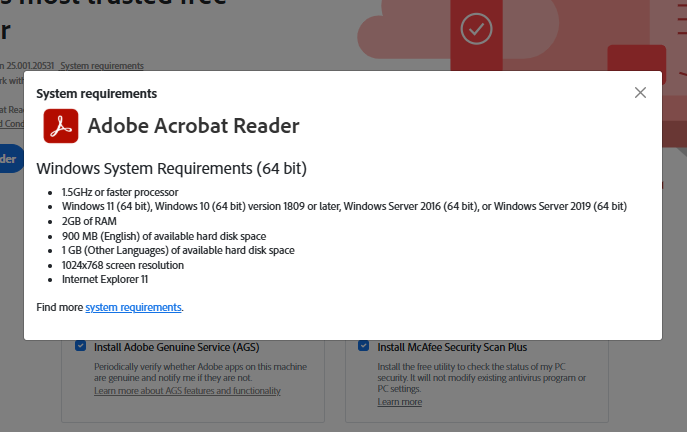687x432 pixels.
Task: Uncheck Install Adobe Genuine Service (AGS)
Action: [80, 345]
